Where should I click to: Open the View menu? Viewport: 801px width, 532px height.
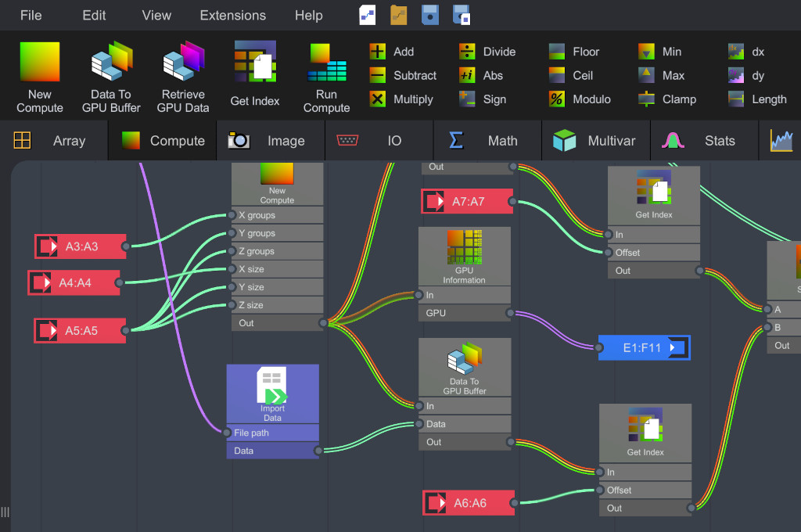[x=156, y=16]
